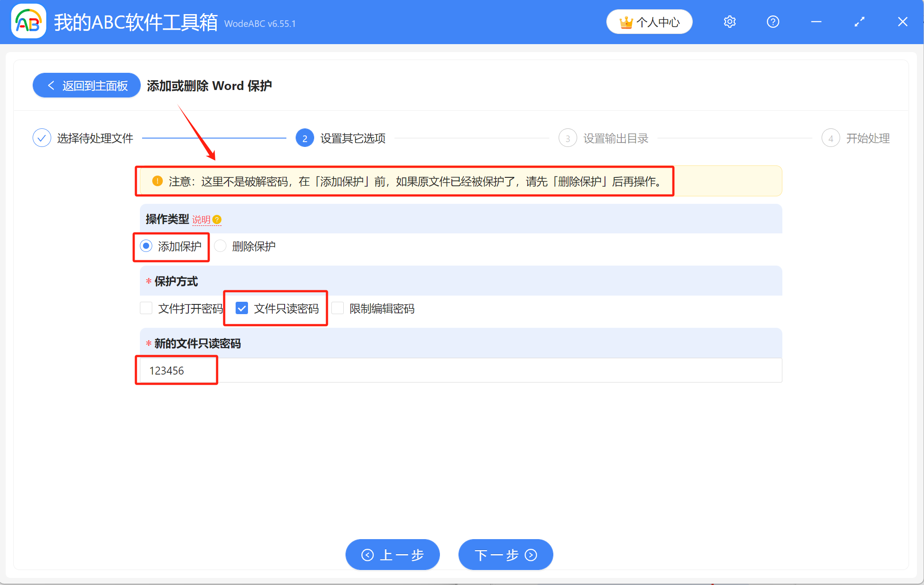
Task: Select the 删除保护 radio option
Action: click(220, 246)
